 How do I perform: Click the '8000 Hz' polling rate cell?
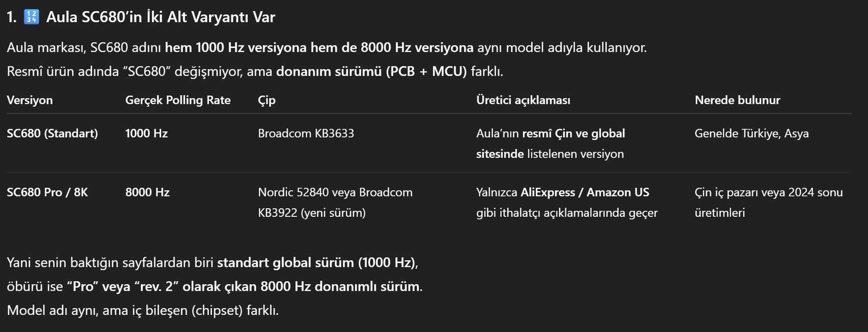coord(147,192)
